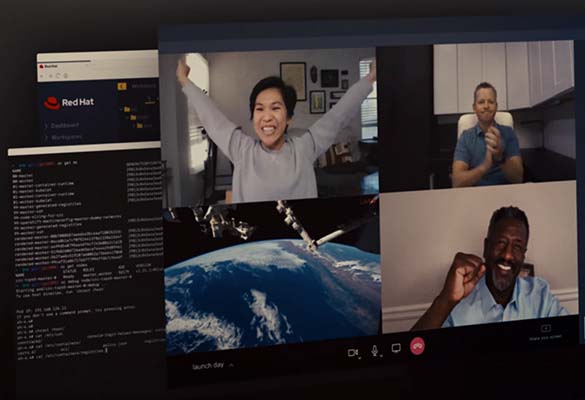
Task: Mute the microphone in call controls
Action: click(375, 350)
